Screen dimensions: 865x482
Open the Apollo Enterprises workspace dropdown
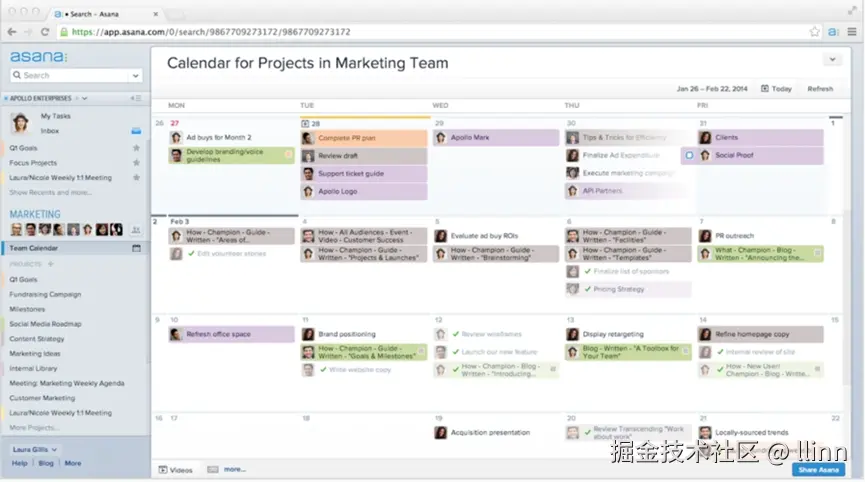(84, 98)
